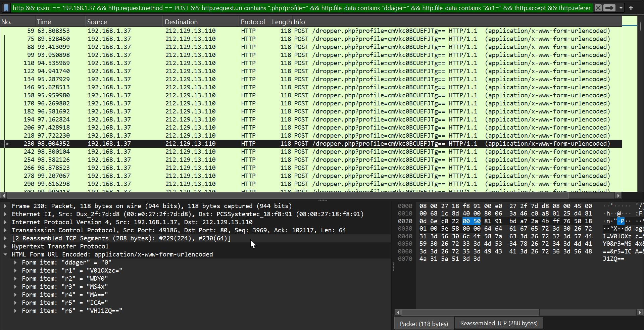The width and height of the screenshot is (644, 330).
Task: Select packet number 146 row
Action: [311, 87]
